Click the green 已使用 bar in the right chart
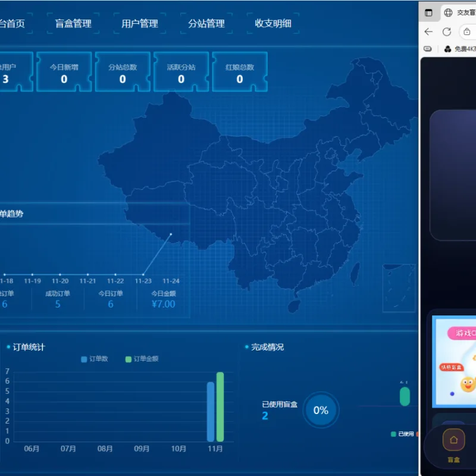476x476 pixels. tap(405, 396)
